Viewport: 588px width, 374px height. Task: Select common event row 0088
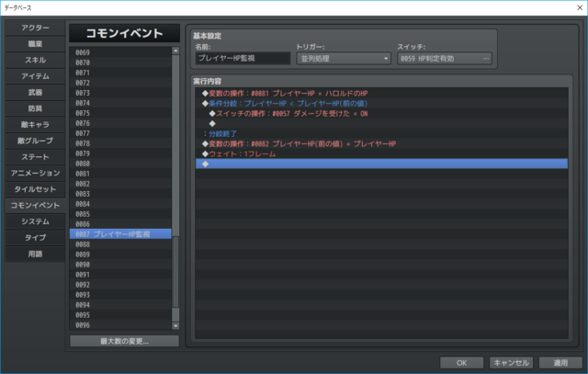[120, 244]
